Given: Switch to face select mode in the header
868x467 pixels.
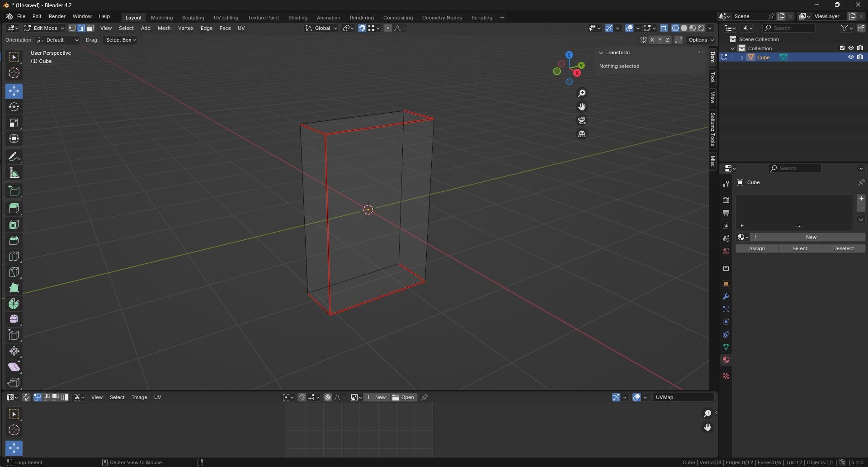Looking at the screenshot, I should (x=90, y=28).
